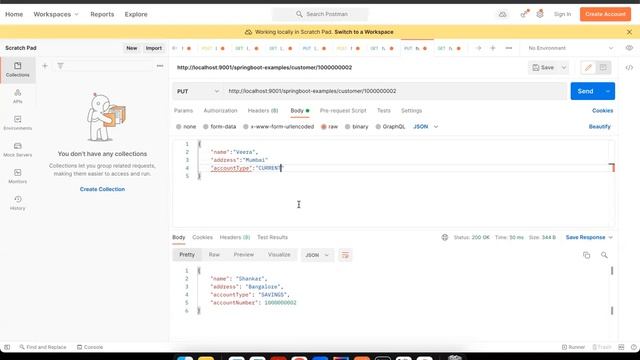Image resolution: width=640 pixels, height=360 pixels.
Task: Open the Monitors sidebar panel
Action: point(18,176)
